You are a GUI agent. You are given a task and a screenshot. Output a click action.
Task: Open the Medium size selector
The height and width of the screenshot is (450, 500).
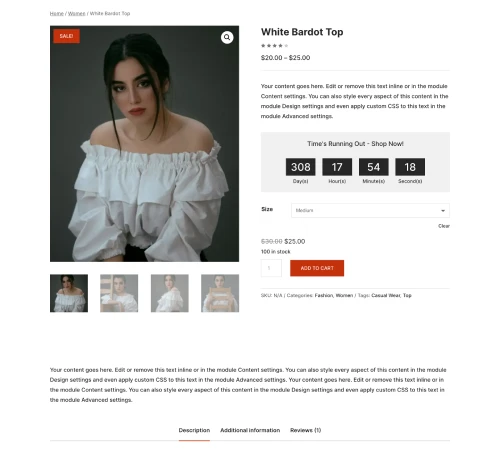[370, 211]
